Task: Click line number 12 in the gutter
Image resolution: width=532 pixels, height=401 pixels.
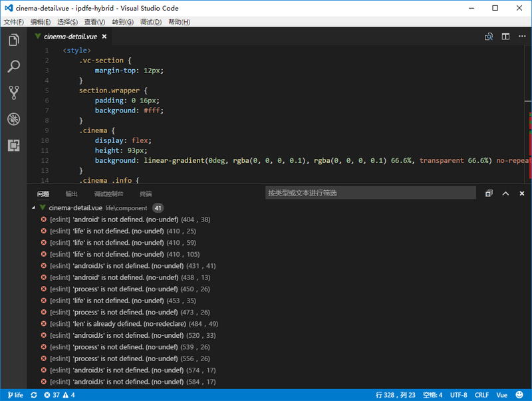Action: [x=45, y=160]
